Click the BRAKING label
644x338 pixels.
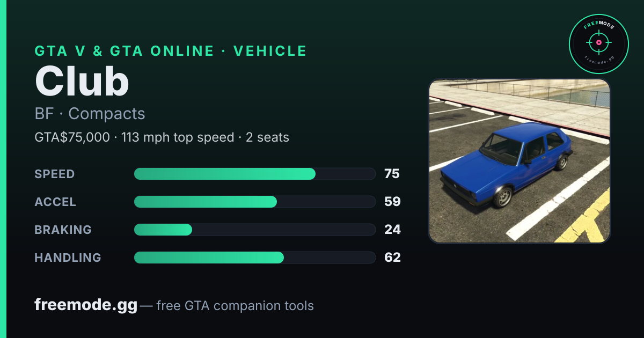[x=63, y=230]
